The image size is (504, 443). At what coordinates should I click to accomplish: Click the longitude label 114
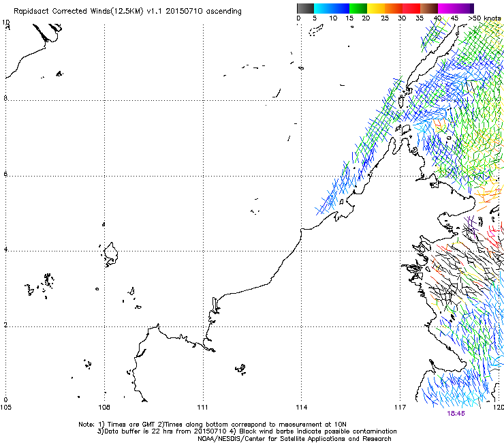(x=301, y=408)
